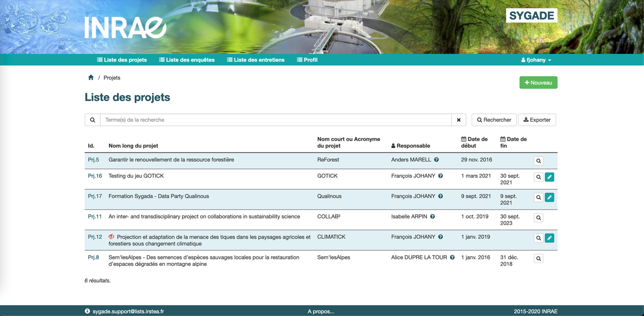Export the project list

(536, 120)
